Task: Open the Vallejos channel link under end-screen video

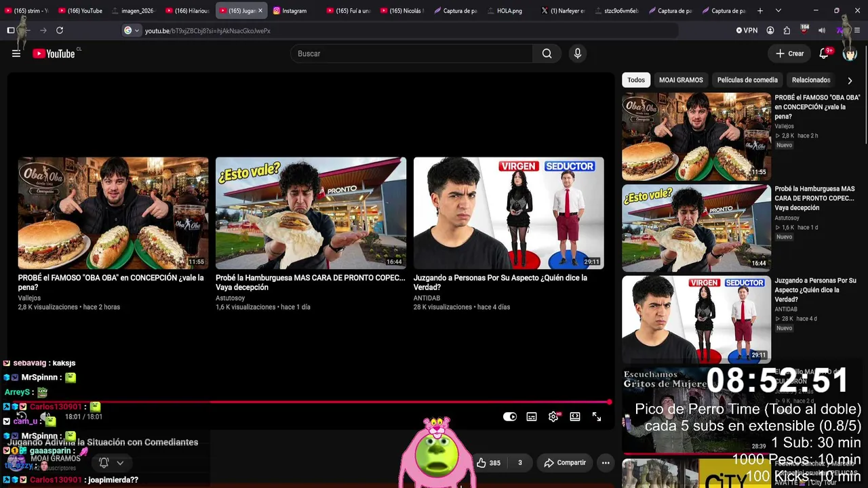Action: click(29, 298)
